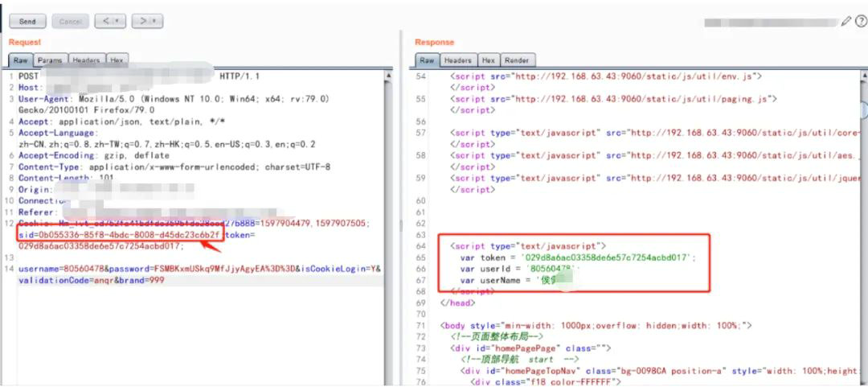868x387 pixels.
Task: Click the script type="text/javascript" line 64
Action: tap(528, 246)
